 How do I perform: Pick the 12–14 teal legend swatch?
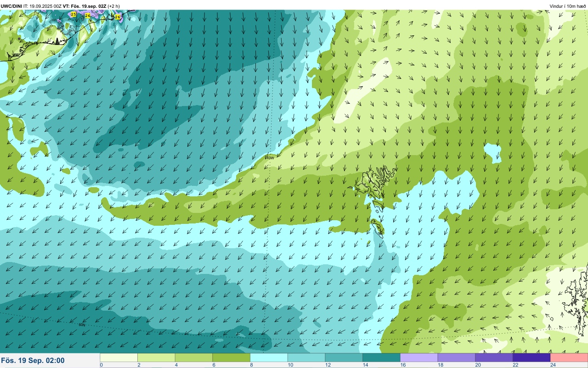pyautogui.click(x=344, y=357)
